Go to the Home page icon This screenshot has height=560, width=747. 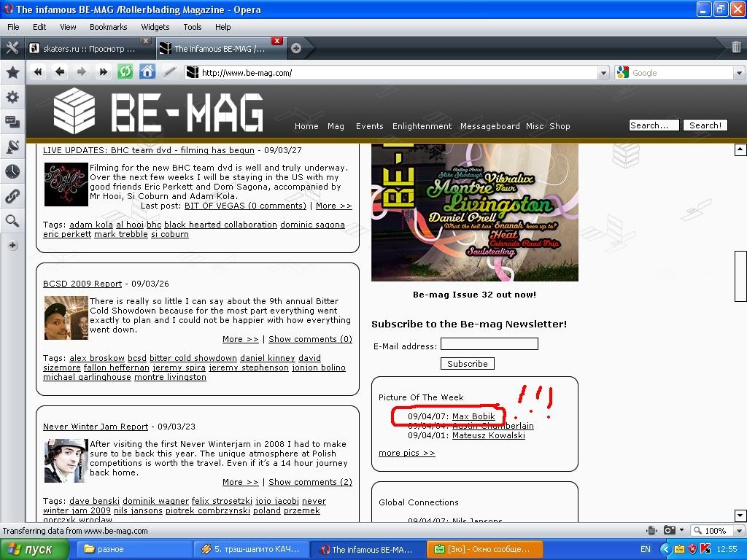pos(147,71)
